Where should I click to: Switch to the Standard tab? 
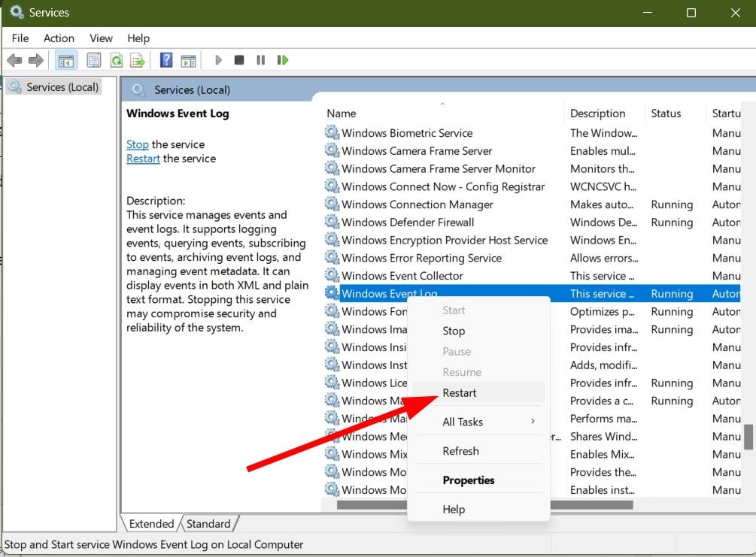pos(208,524)
